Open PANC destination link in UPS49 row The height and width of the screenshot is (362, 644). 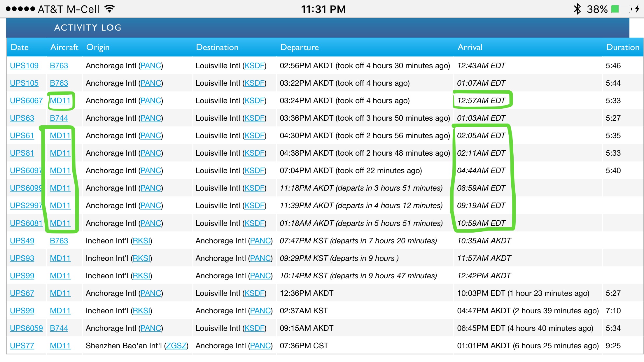[x=260, y=241]
